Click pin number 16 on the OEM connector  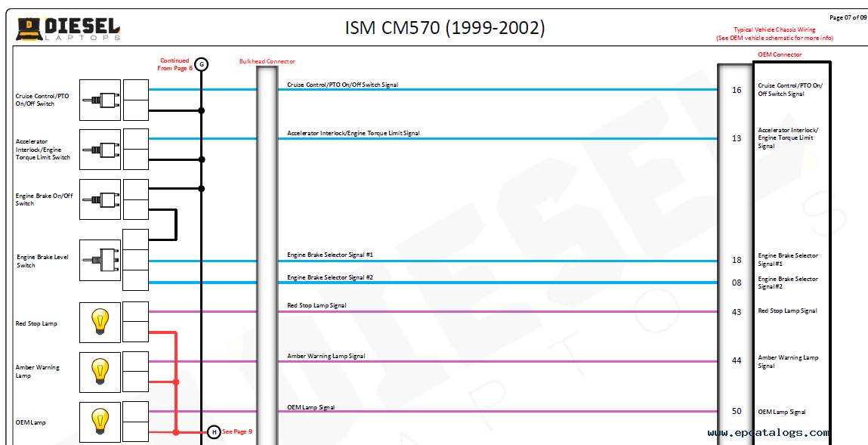[737, 90]
